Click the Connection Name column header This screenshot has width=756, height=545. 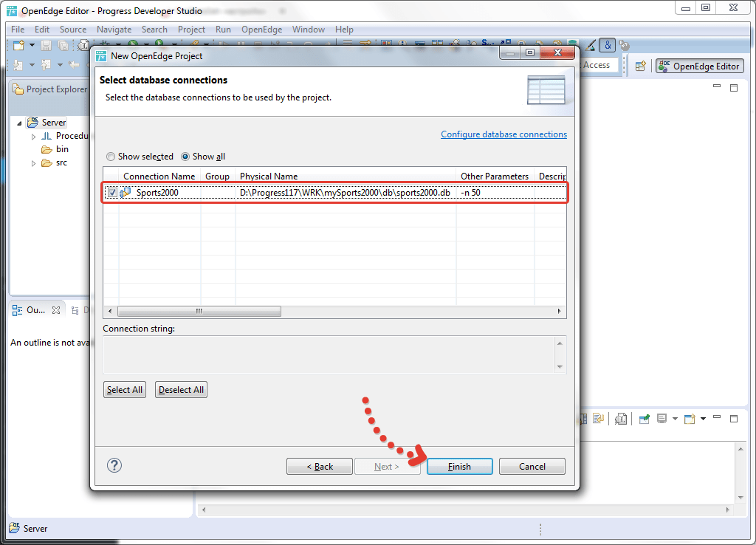click(159, 176)
